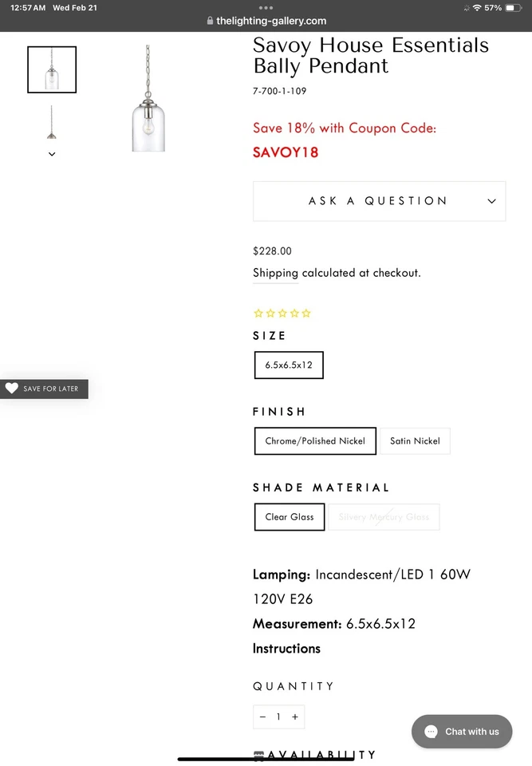Click the chat bubble icon on Chat with us
This screenshot has width=532, height=766.
click(430, 732)
